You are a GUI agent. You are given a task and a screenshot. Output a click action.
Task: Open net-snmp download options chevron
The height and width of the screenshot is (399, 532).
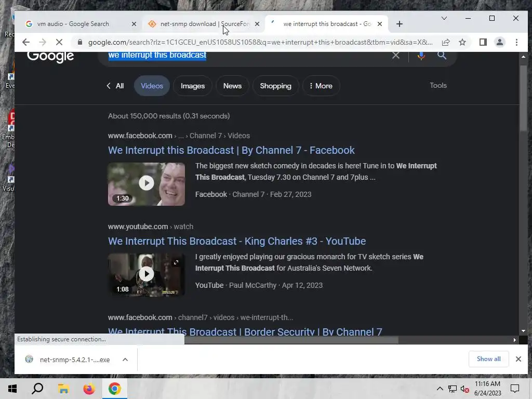coord(125,360)
